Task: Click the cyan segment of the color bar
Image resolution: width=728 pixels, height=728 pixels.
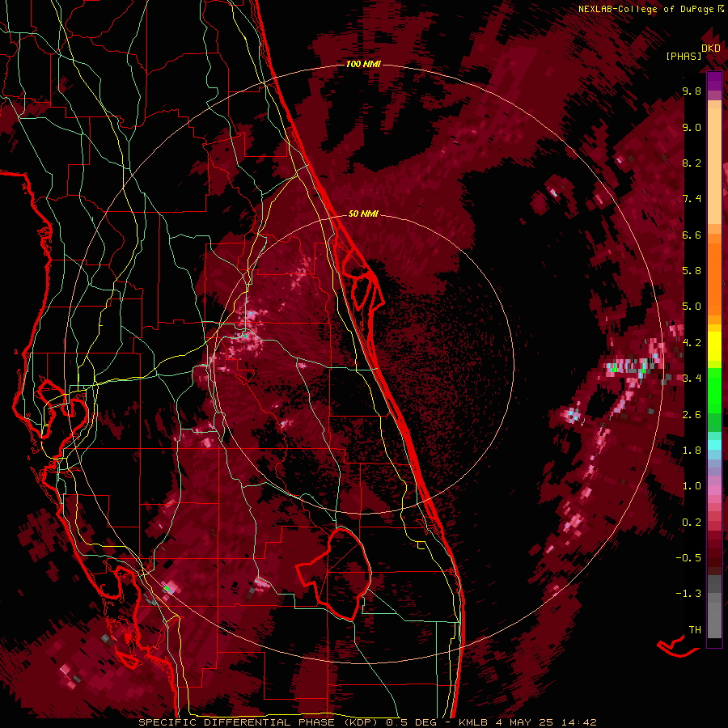Action: 714,445
